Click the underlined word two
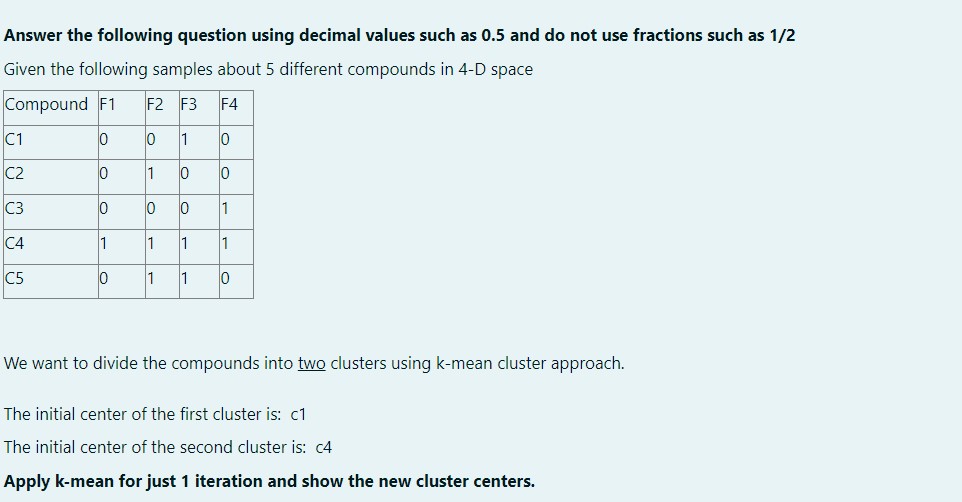Viewport: 962px width, 502px height. click(x=311, y=363)
